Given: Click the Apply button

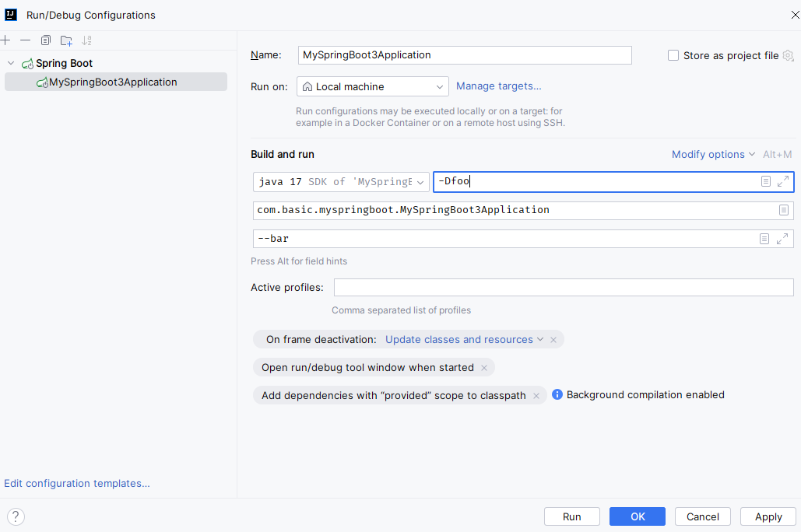Looking at the screenshot, I should pyautogui.click(x=768, y=516).
